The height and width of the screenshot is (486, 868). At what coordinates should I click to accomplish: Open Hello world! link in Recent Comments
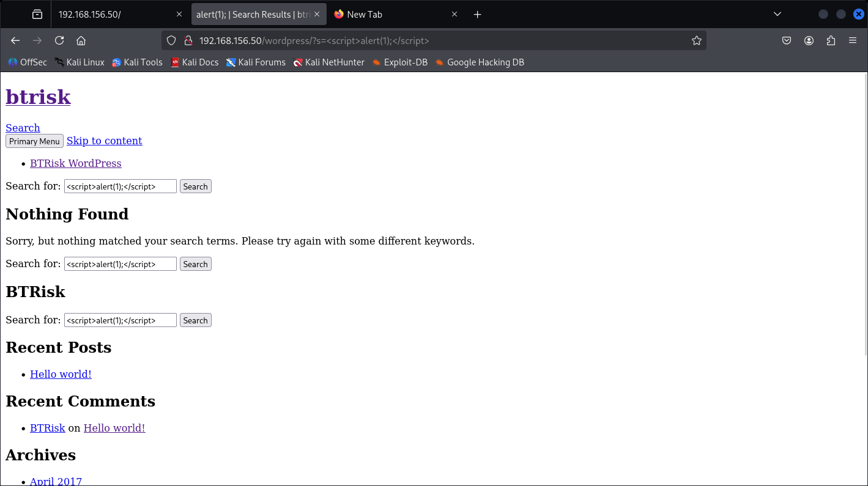(x=114, y=428)
